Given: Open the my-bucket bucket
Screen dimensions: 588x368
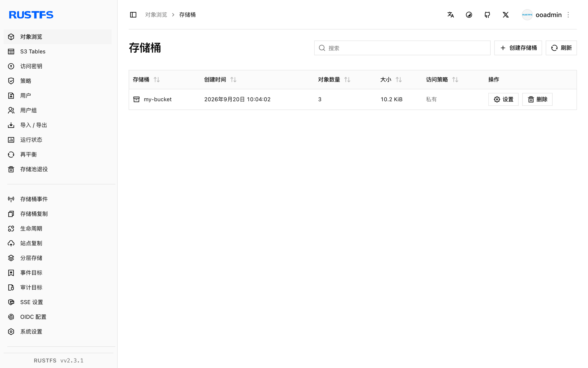Looking at the screenshot, I should pyautogui.click(x=158, y=100).
